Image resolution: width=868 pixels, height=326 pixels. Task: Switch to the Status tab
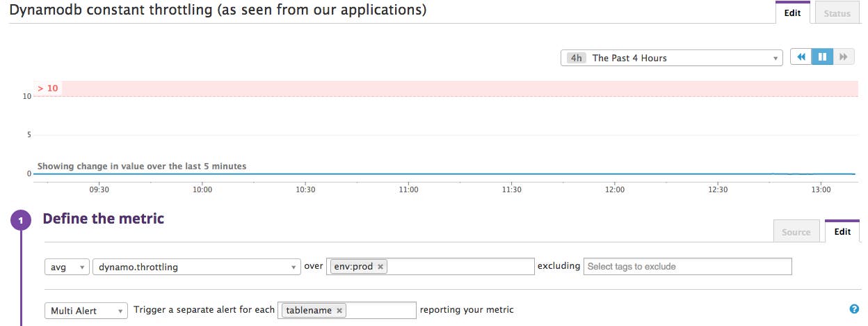click(x=837, y=13)
